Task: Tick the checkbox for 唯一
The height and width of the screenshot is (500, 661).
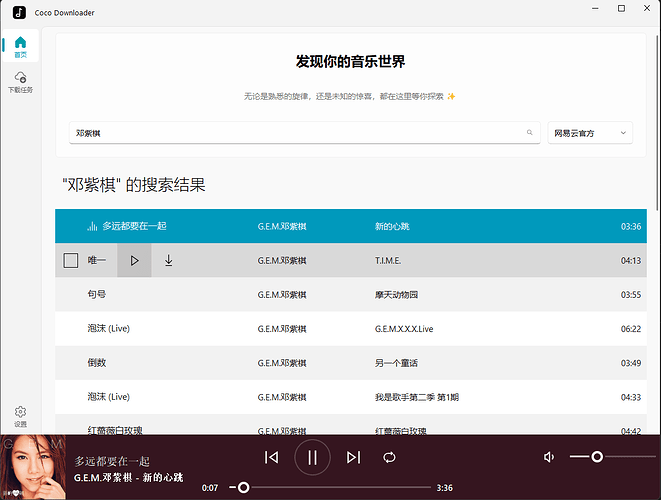Action: [70, 261]
